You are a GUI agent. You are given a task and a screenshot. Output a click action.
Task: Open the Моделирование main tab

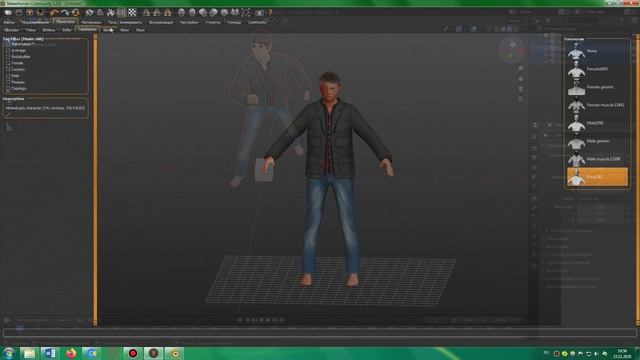click(35, 22)
